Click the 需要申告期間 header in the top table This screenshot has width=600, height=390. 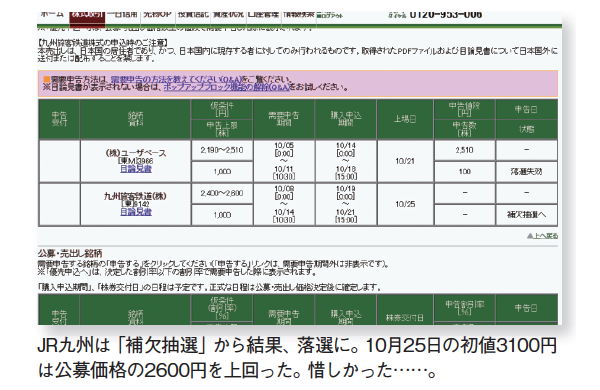coord(284,119)
